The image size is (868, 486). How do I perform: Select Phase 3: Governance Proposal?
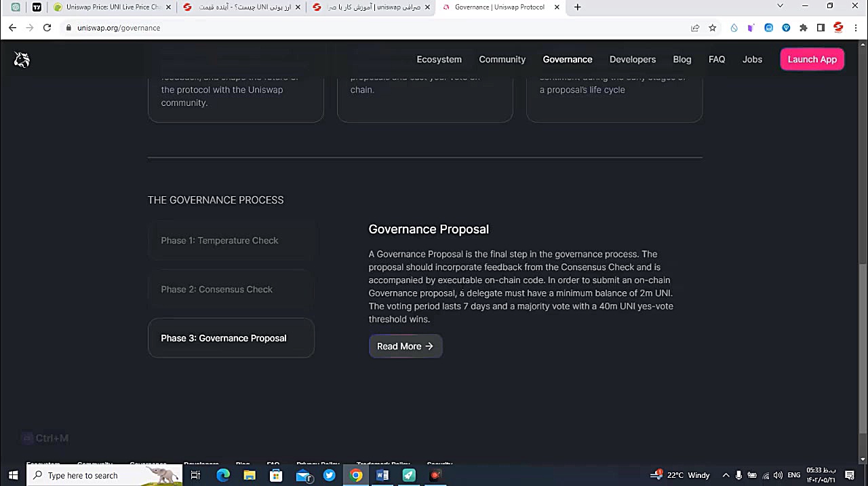coord(231,338)
